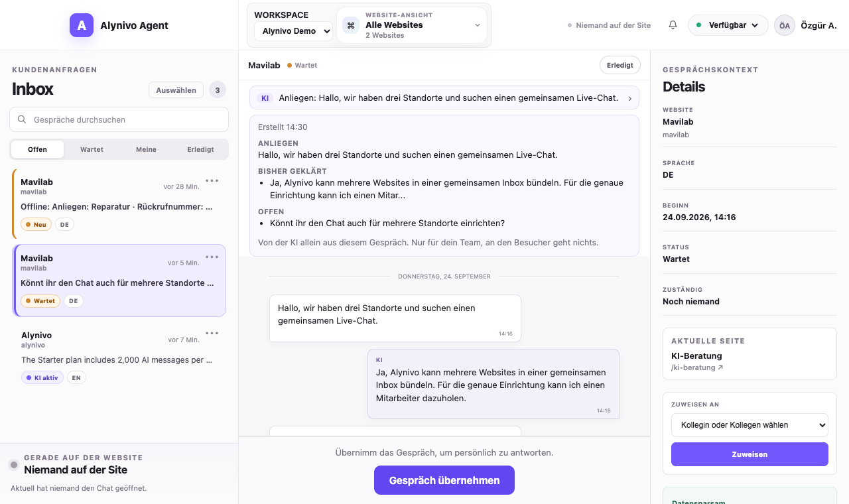Mark conversation as Erledigt in header
Viewport: 849px width, 504px height.
coord(620,65)
